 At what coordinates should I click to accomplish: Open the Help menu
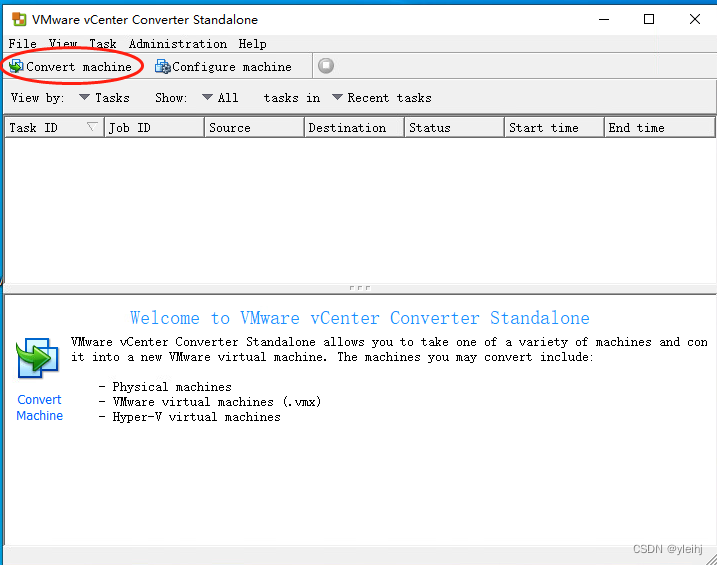coord(252,44)
